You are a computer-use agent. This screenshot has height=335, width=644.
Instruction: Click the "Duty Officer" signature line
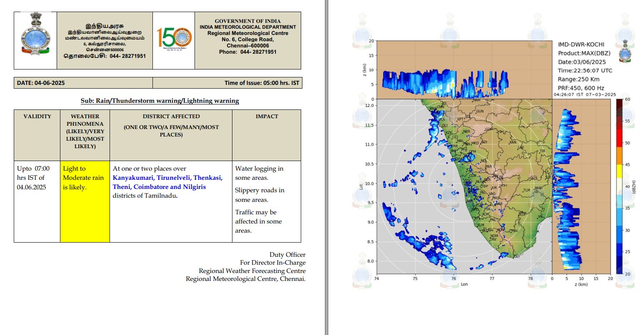tap(287, 255)
